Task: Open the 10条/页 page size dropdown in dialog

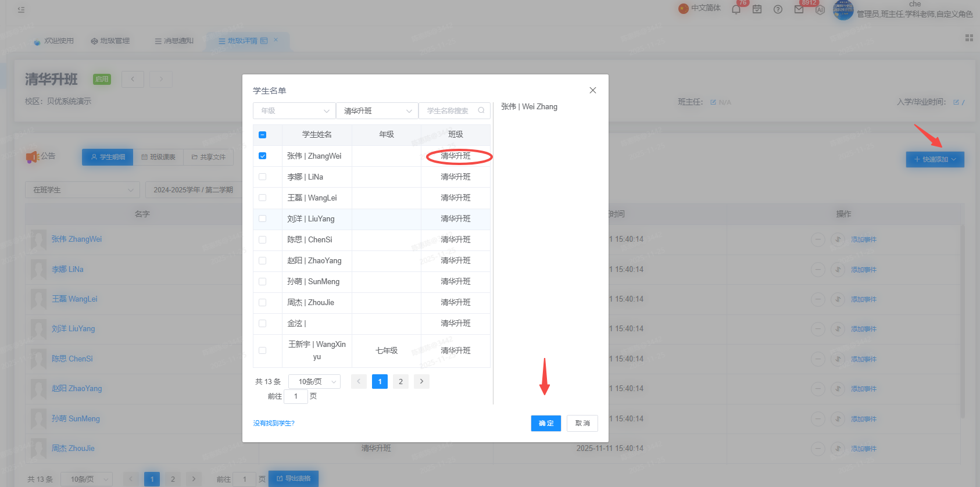Action: tap(314, 381)
